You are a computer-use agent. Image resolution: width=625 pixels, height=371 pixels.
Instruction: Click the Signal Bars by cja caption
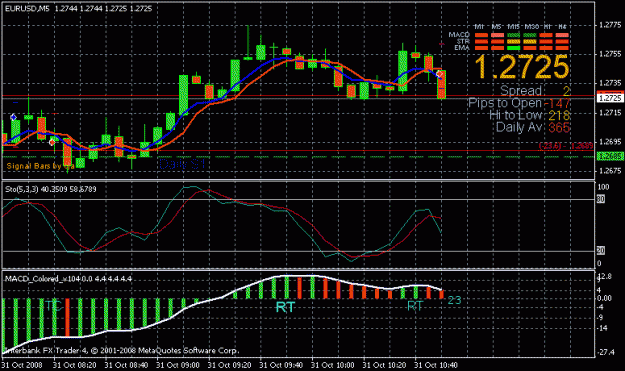[x=40, y=166]
